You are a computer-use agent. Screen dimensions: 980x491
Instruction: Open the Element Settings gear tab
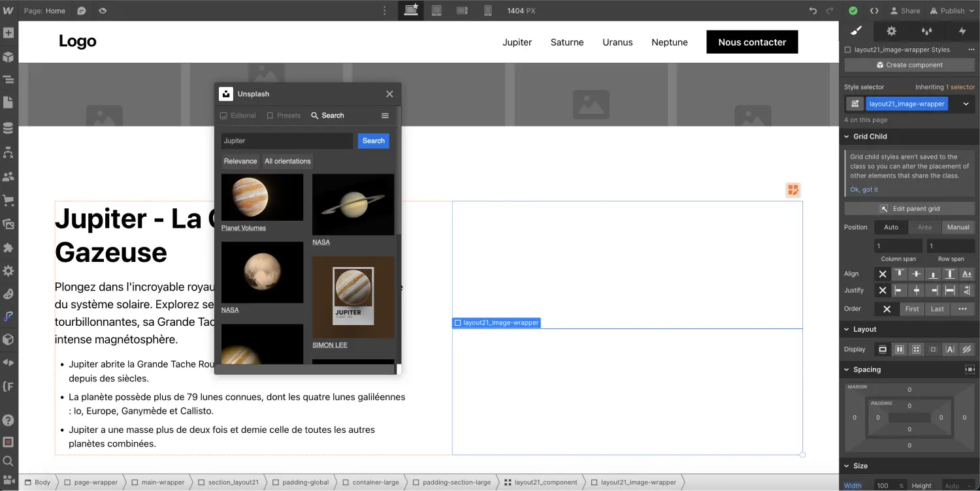tap(891, 31)
